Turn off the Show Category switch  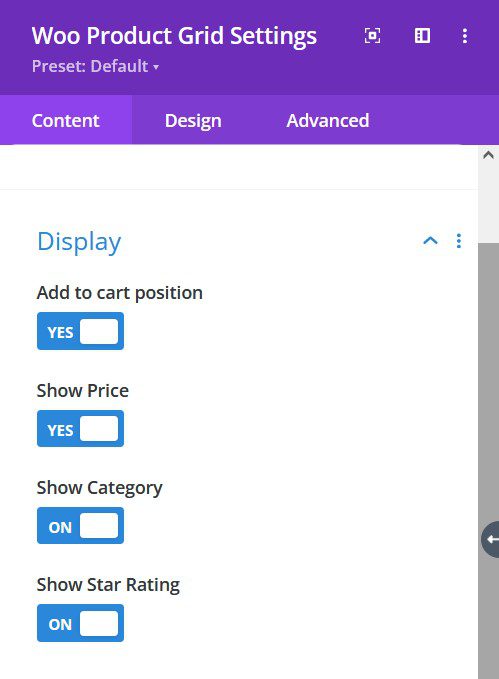(x=80, y=526)
